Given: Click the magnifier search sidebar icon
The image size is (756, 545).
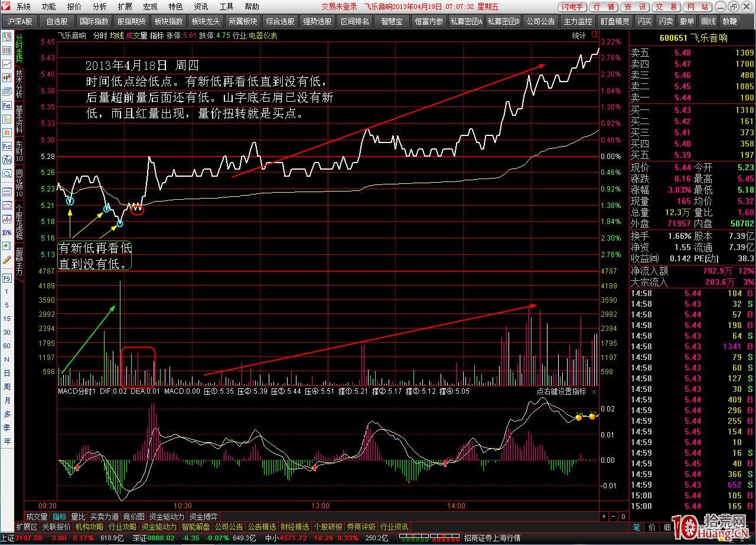Looking at the screenshot, I should point(7,174).
